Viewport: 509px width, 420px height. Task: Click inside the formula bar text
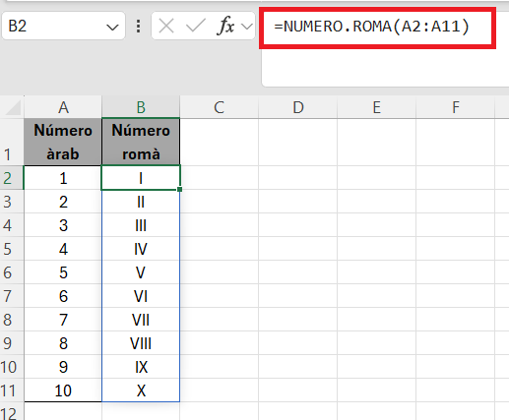[x=372, y=26]
